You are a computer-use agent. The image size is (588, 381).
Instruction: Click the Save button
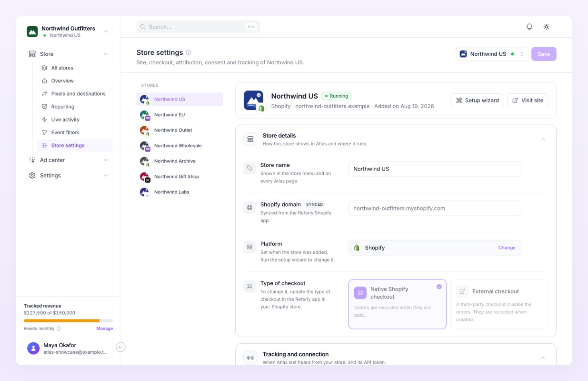pyautogui.click(x=544, y=54)
